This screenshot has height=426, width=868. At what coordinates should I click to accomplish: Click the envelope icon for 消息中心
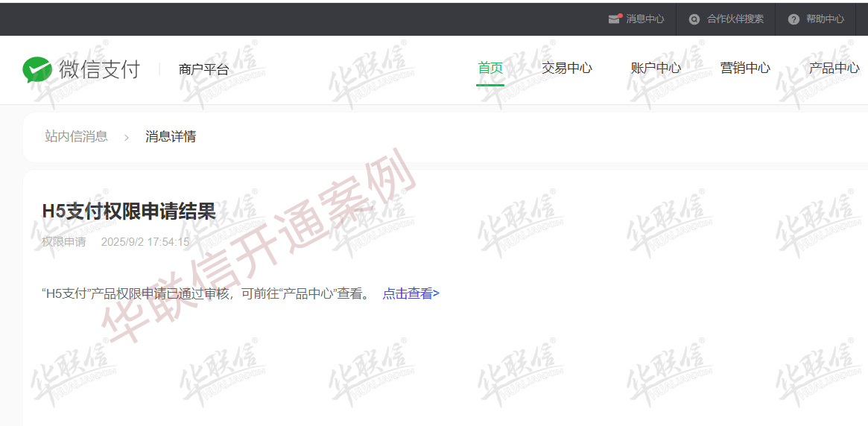[614, 19]
